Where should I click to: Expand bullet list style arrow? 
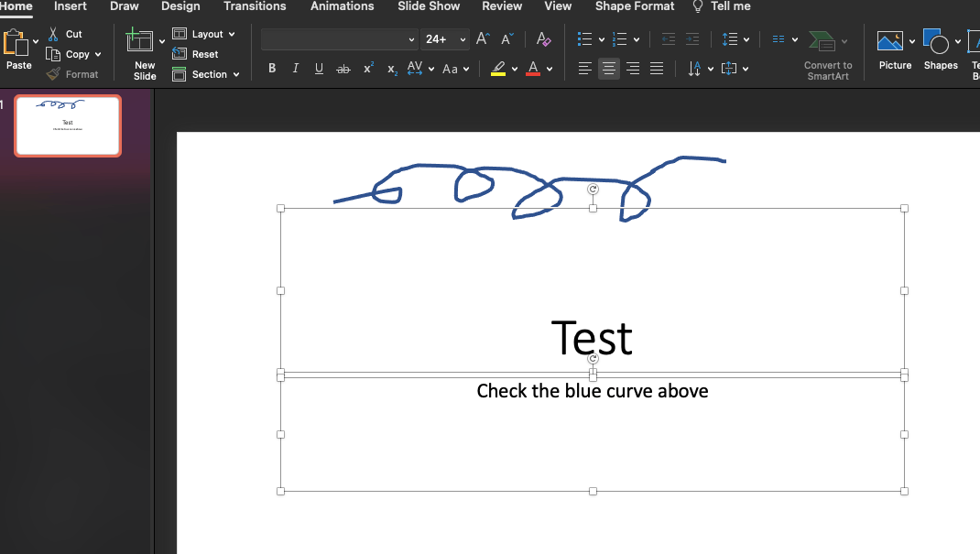click(601, 39)
